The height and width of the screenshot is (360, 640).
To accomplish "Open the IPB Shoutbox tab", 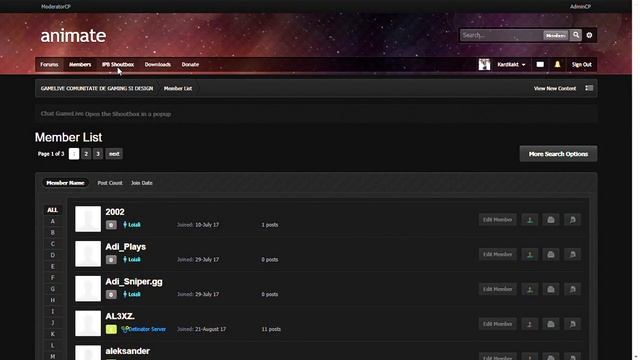I will 118,64.
